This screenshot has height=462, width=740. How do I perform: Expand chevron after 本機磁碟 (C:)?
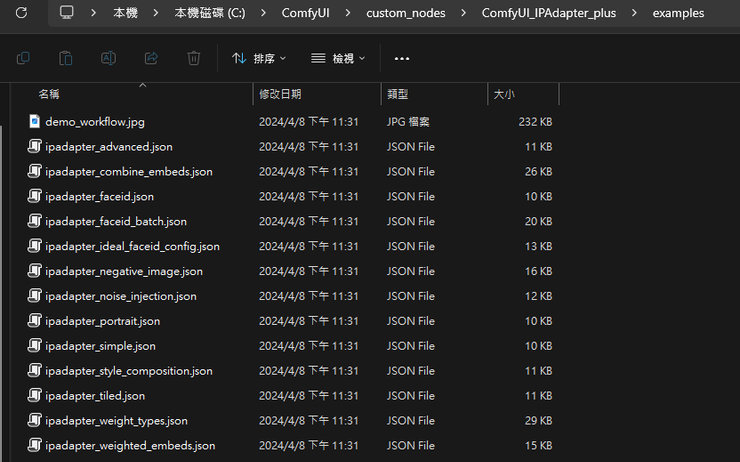point(263,13)
